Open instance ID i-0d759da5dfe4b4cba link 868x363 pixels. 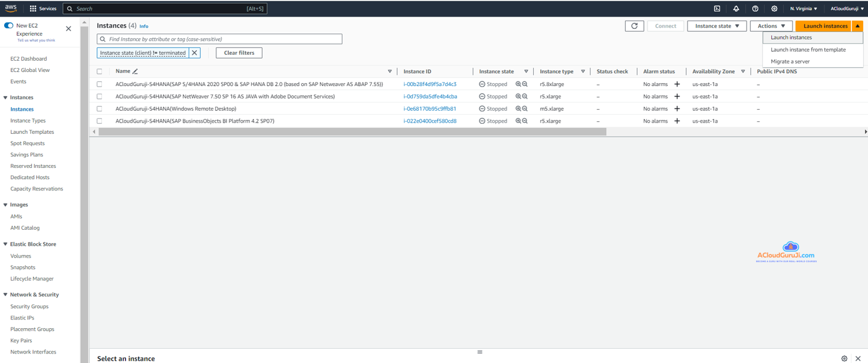click(430, 97)
